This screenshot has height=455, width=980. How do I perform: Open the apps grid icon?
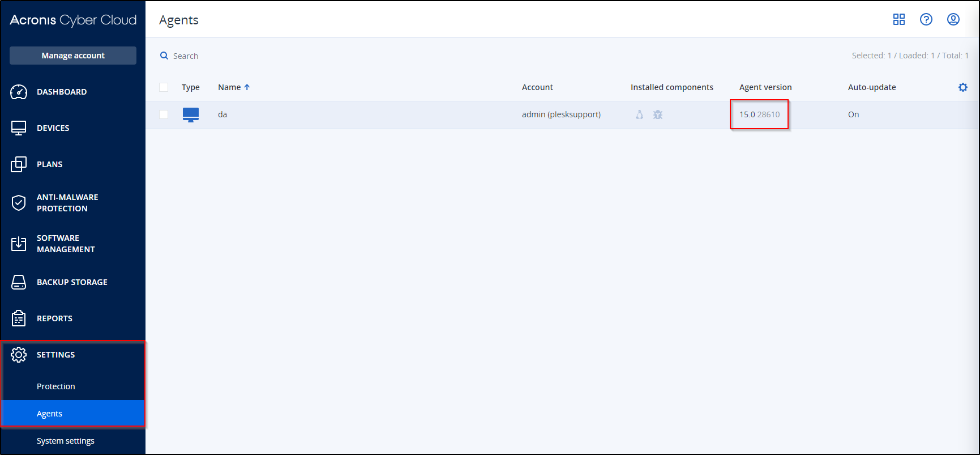899,20
